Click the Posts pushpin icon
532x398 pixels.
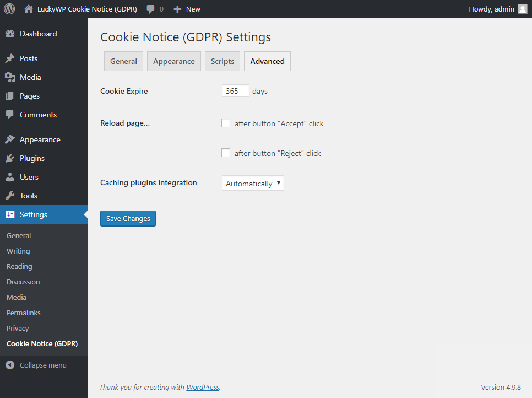click(10, 58)
